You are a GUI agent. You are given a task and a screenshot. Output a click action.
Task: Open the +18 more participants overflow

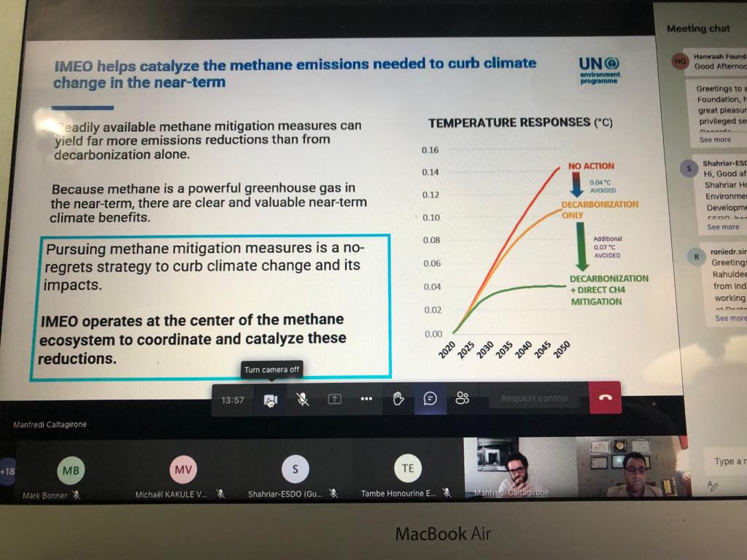7,472
